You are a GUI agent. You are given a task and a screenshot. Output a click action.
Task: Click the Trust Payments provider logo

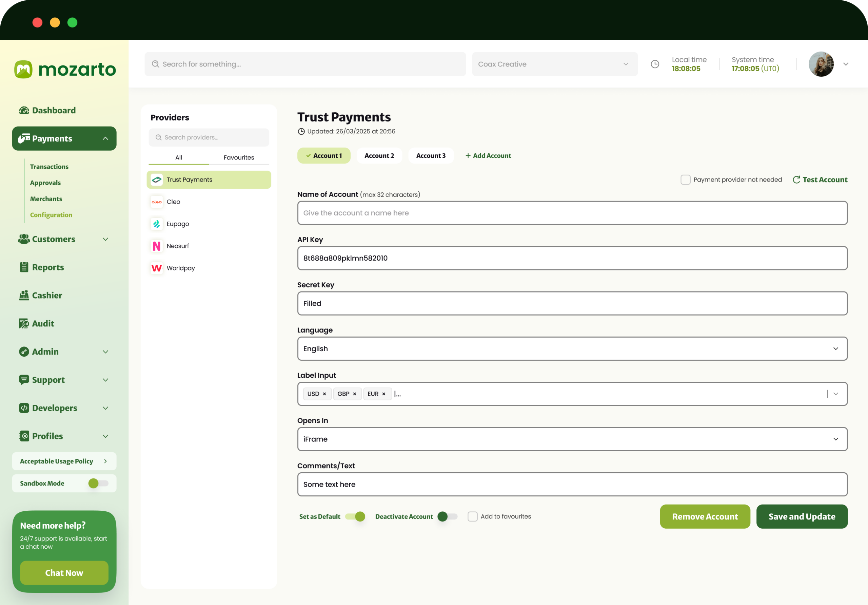(x=157, y=180)
